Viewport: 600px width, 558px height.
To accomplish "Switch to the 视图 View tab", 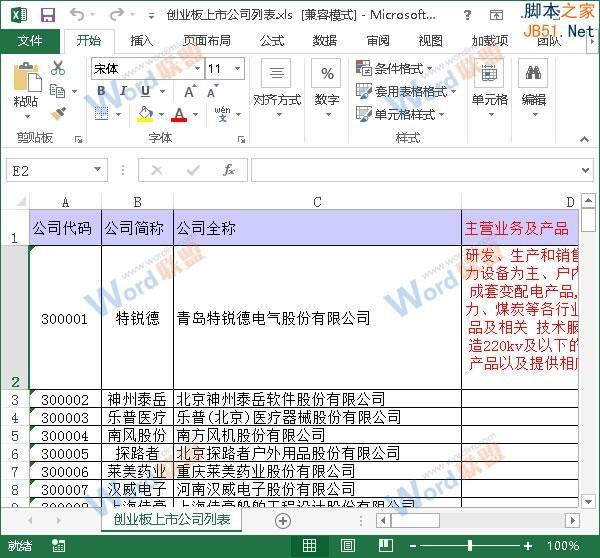I will [x=430, y=41].
